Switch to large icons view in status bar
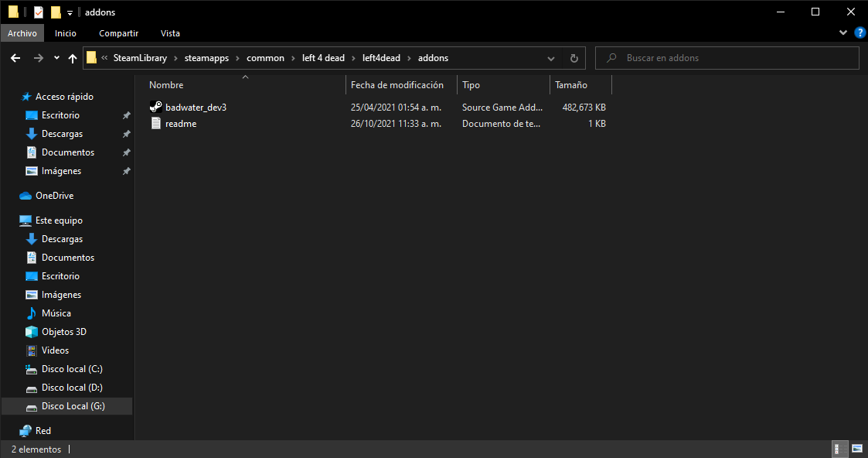This screenshot has width=868, height=458. pyautogui.click(x=857, y=449)
